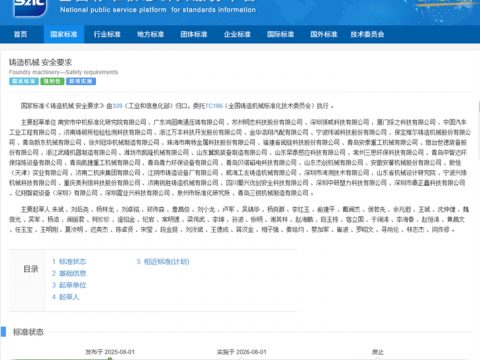Click the third blue status badge
Viewport: 480px width, 360px height.
click(x=81, y=81)
